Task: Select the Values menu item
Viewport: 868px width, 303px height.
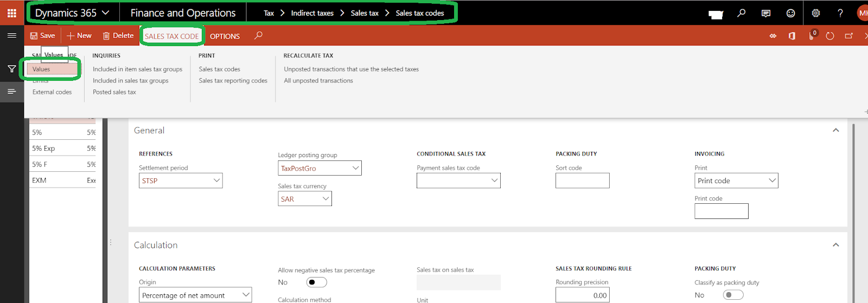Action: click(x=52, y=69)
